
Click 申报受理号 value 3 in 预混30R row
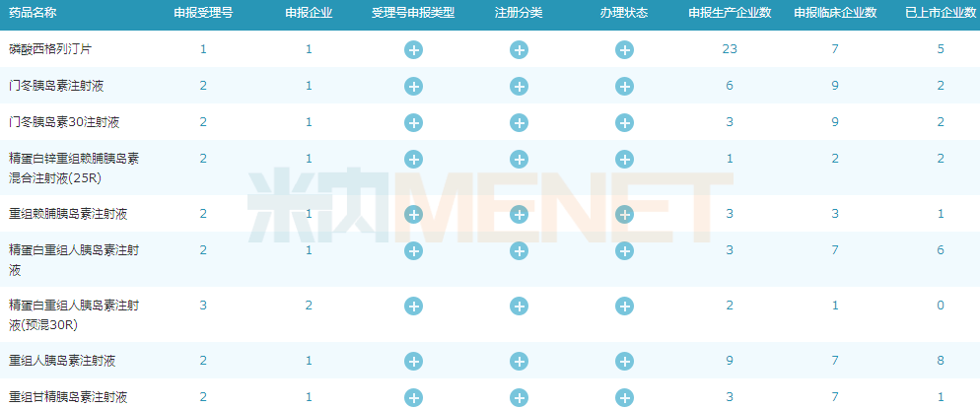pos(203,306)
